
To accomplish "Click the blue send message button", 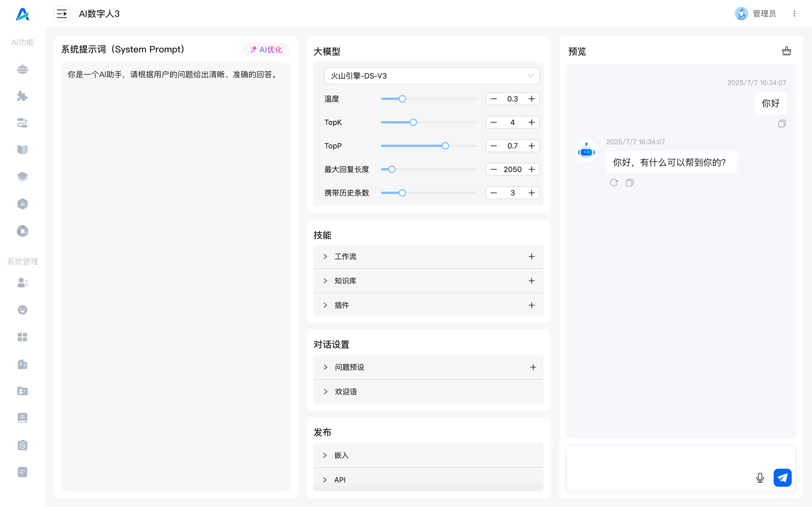I will click(x=782, y=477).
